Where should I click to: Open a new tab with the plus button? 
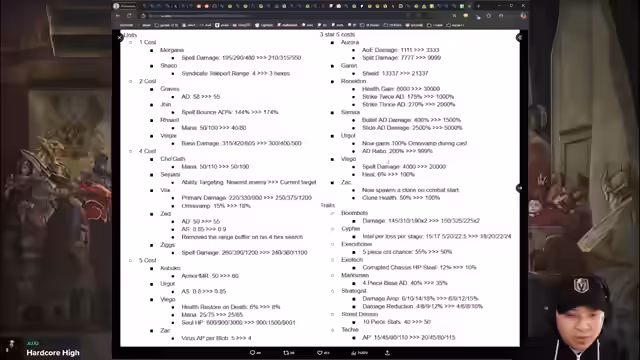tap(478, 6)
